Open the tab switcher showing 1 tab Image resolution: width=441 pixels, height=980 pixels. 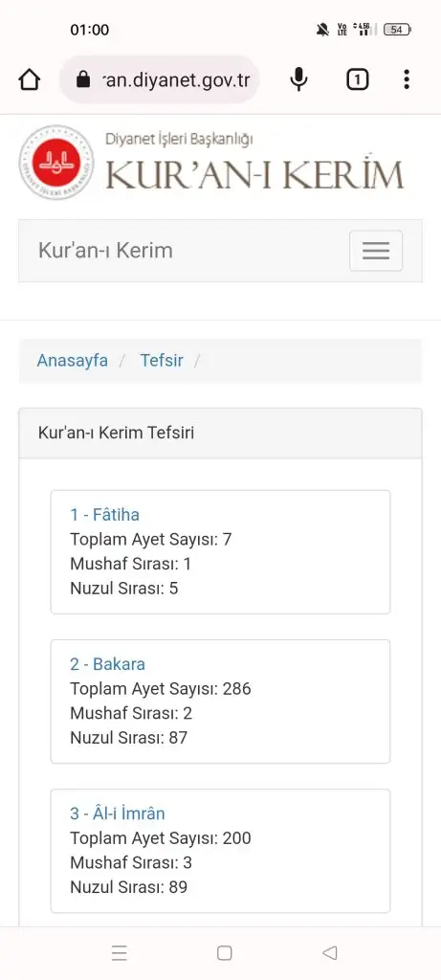[358, 79]
